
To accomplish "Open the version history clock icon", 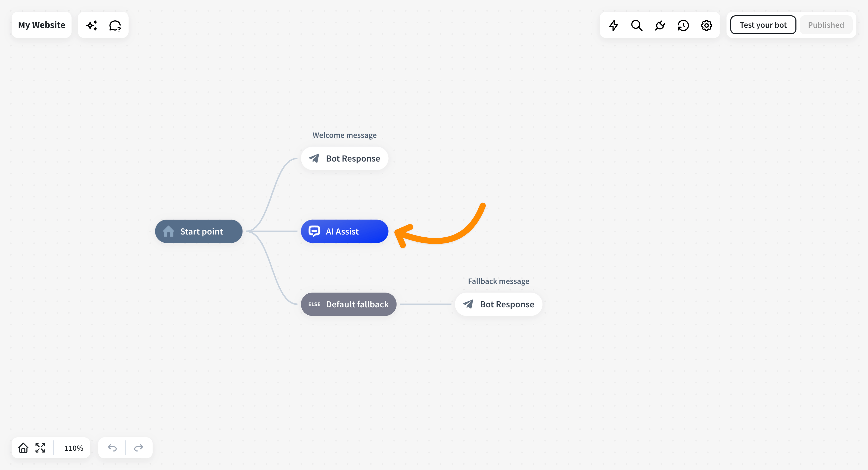I will 683,25.
